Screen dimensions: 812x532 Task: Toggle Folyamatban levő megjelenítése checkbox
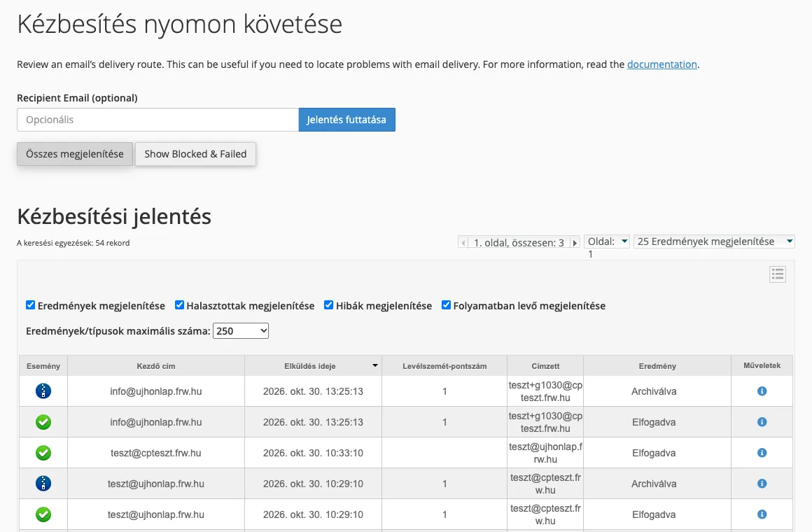[446, 305]
